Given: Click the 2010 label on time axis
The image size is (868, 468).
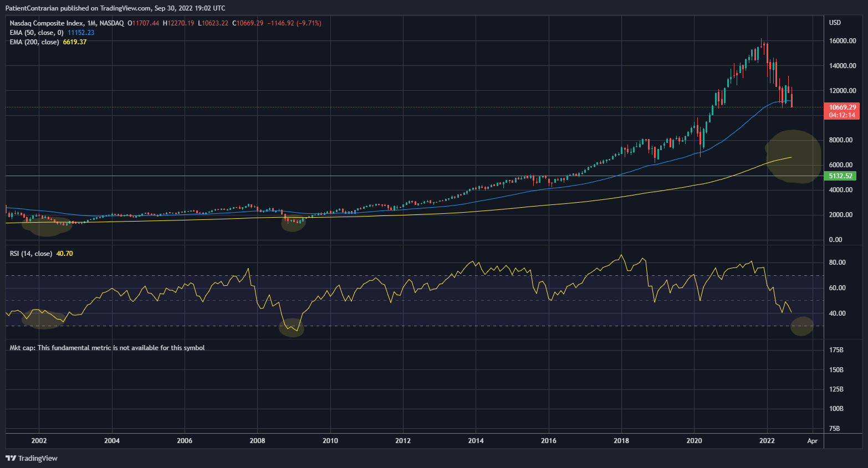Looking at the screenshot, I should pos(330,441).
